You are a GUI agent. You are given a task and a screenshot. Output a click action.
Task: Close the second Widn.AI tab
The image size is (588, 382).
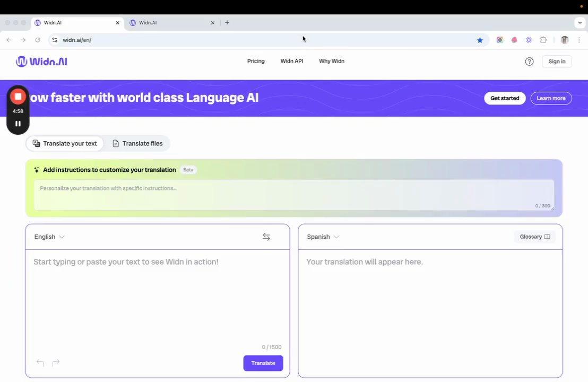tap(213, 23)
